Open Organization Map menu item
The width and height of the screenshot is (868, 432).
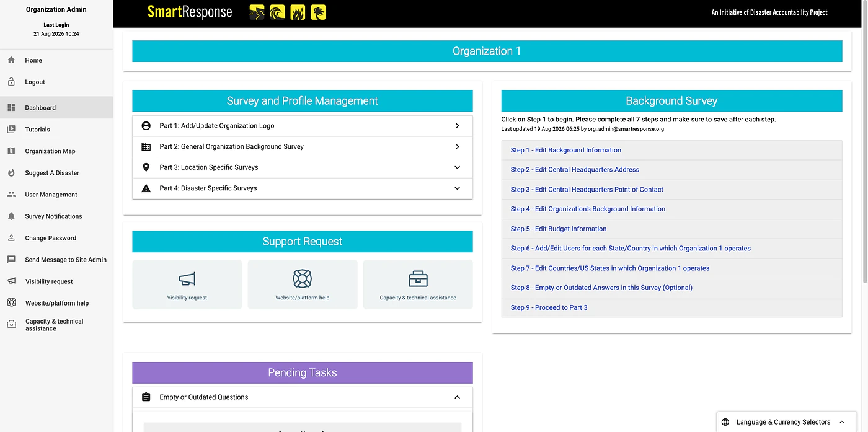pos(50,151)
